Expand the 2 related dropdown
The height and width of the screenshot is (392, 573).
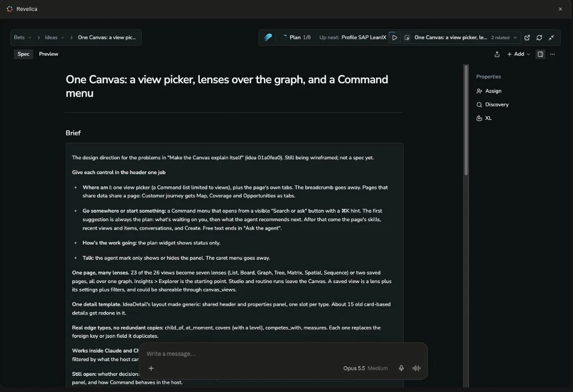504,38
